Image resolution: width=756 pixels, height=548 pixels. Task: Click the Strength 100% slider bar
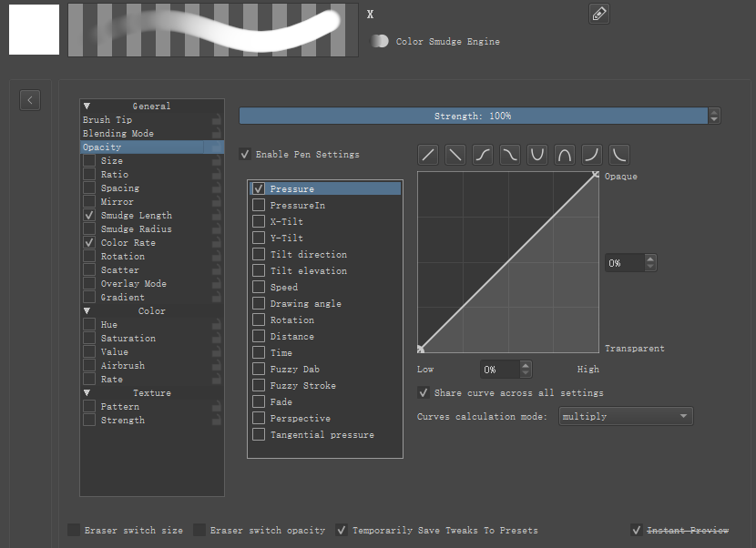(x=473, y=117)
